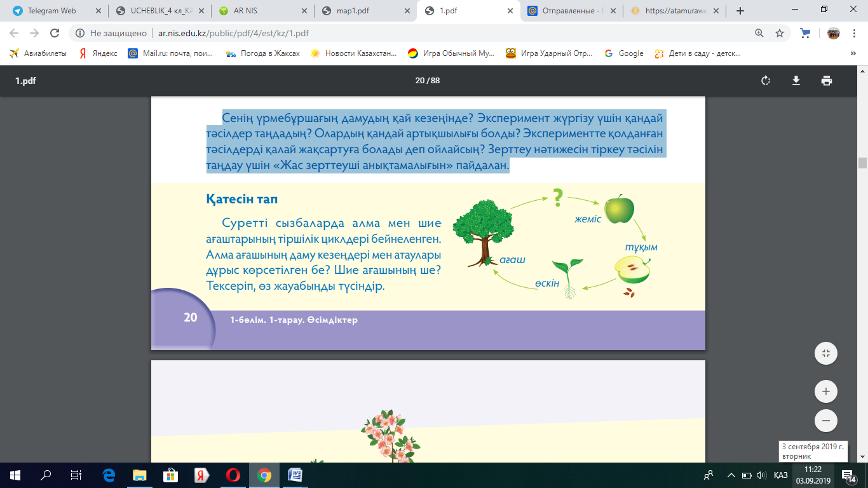Show hidden system tray icons
The width and height of the screenshot is (868, 488).
pyautogui.click(x=731, y=475)
